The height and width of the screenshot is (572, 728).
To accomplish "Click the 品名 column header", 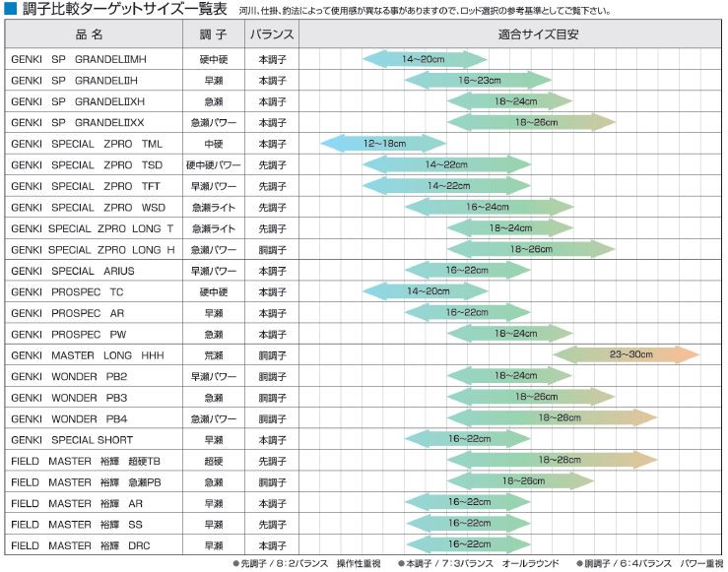I will click(94, 33).
